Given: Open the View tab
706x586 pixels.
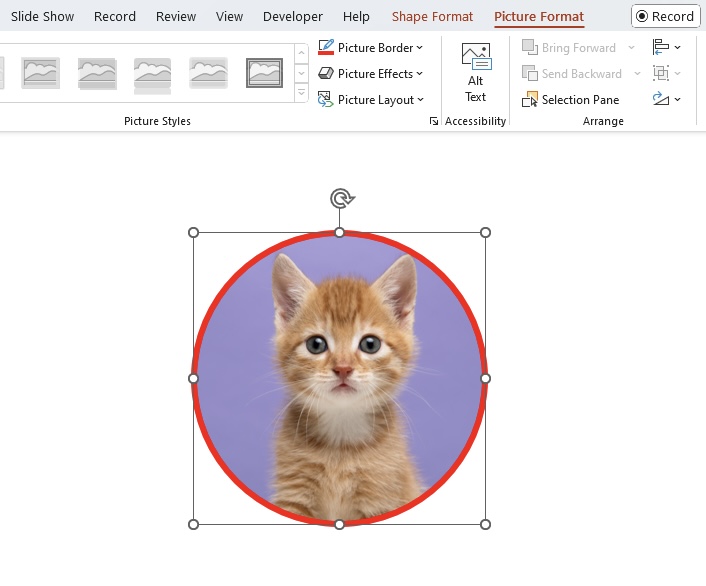Looking at the screenshot, I should 229,17.
